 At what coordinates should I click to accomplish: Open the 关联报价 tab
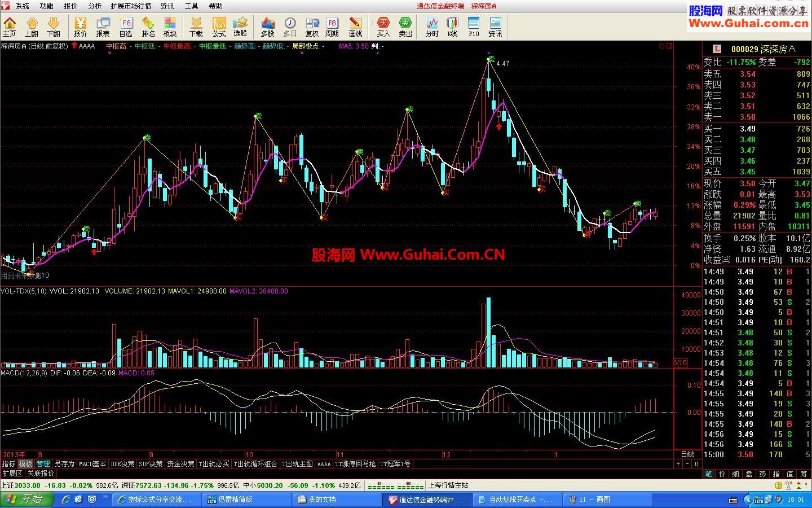coord(41,474)
